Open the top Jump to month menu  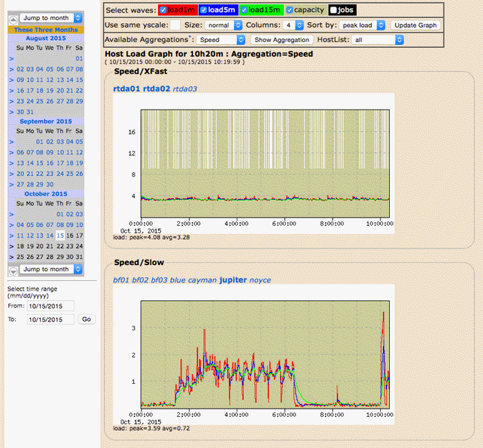(x=48, y=19)
